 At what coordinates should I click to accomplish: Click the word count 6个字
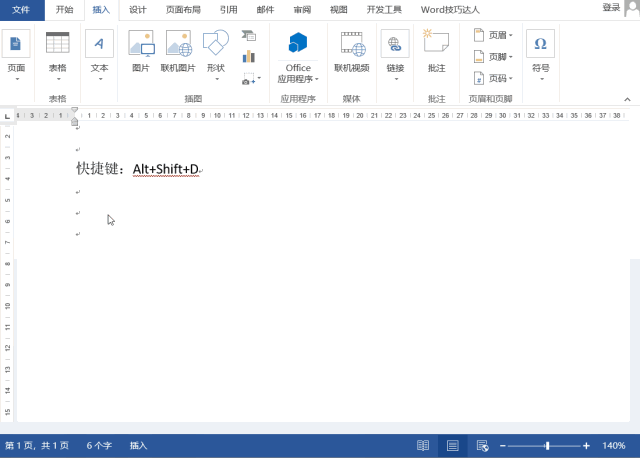click(99, 445)
